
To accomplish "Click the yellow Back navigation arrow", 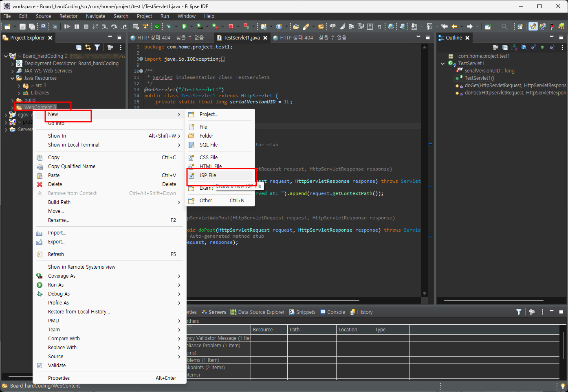I will point(455,26).
